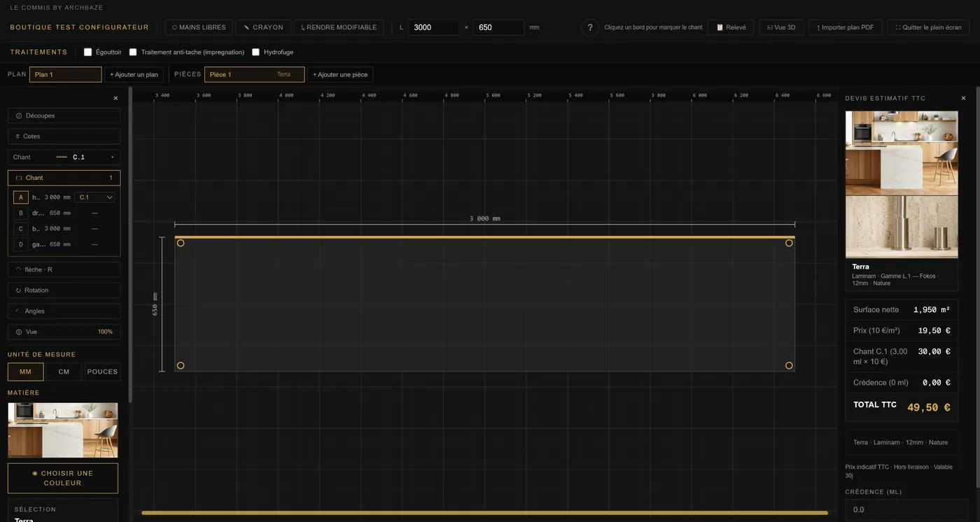Activate the Mains Libres tool
This screenshot has width=980, height=522.
[x=199, y=27]
